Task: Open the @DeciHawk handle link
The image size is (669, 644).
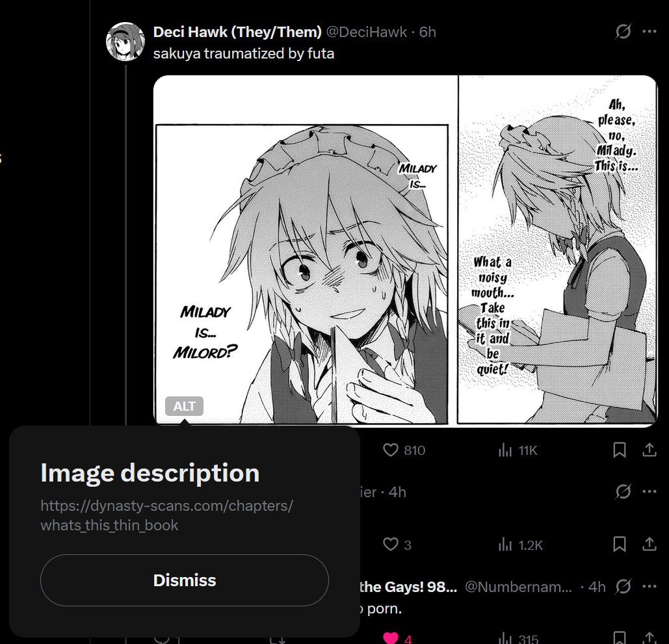Action: (x=366, y=32)
